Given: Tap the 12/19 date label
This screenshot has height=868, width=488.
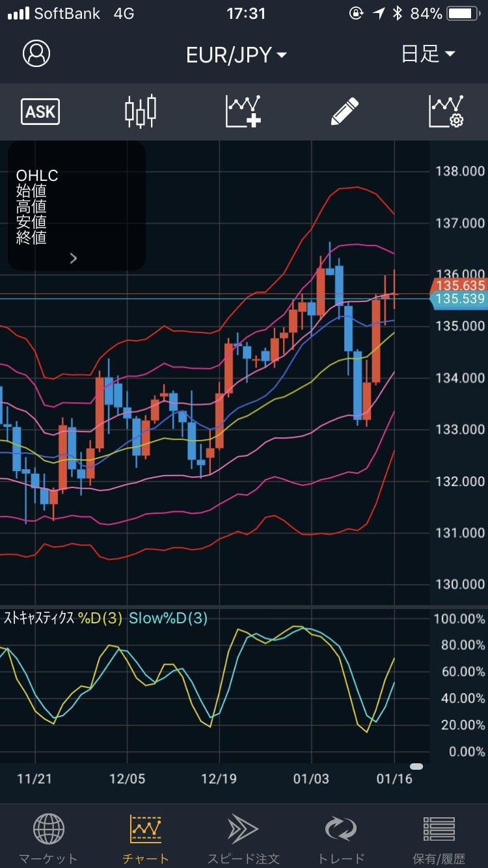Looking at the screenshot, I should (x=219, y=779).
